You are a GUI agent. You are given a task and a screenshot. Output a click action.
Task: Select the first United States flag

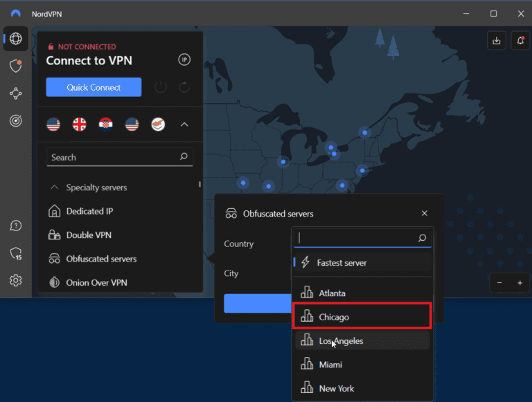click(x=53, y=125)
